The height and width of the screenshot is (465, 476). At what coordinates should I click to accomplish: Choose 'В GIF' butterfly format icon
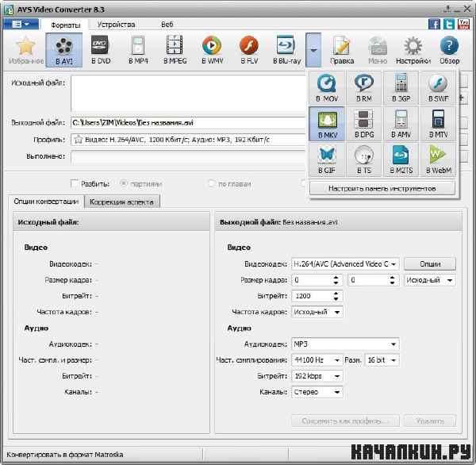click(x=327, y=159)
